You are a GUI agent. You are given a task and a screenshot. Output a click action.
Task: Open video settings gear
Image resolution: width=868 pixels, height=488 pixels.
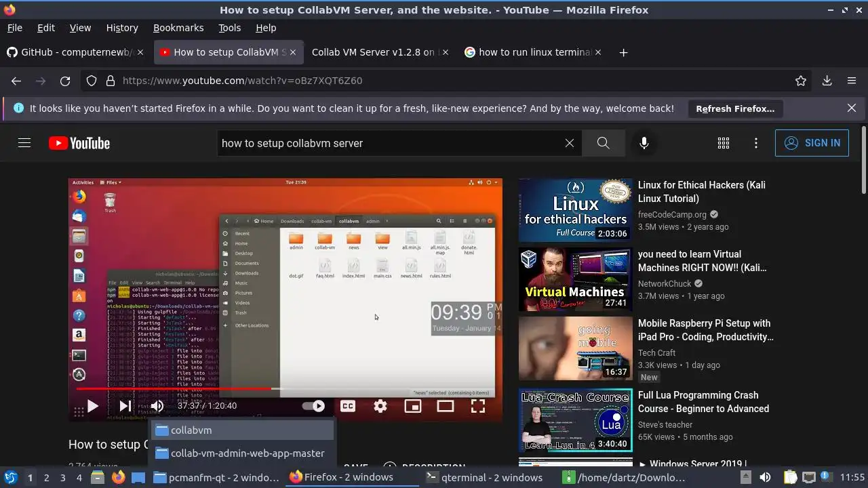point(380,406)
